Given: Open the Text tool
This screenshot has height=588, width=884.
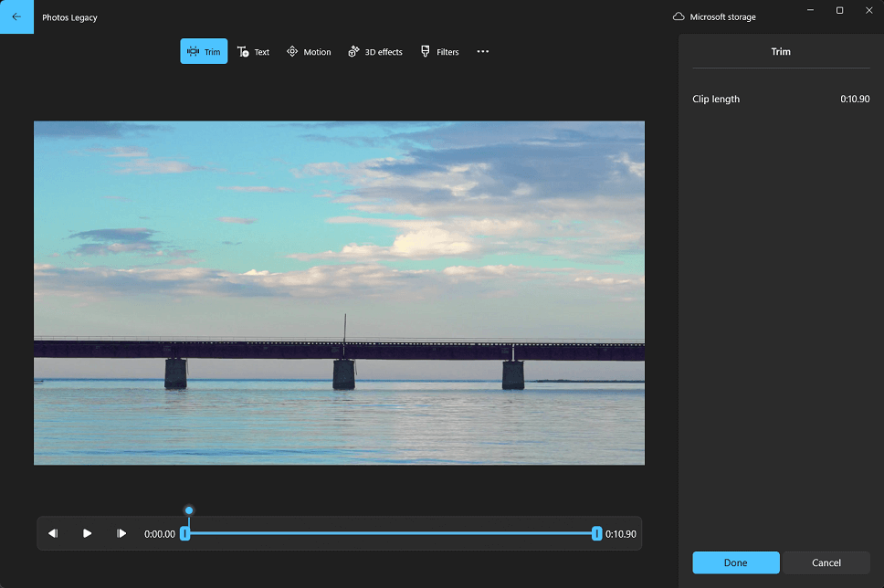Looking at the screenshot, I should pyautogui.click(x=253, y=52).
